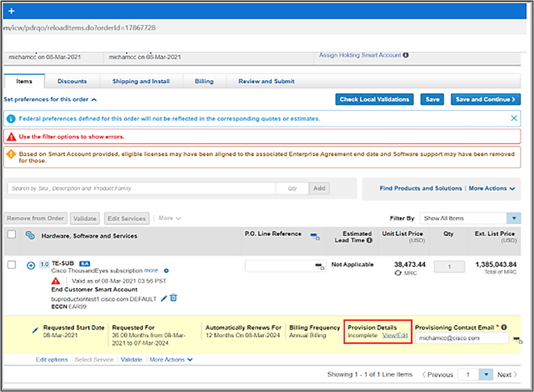534x392 pixels.
Task: Open the page number dropdown in pagination
Action: pyautogui.click(x=486, y=375)
